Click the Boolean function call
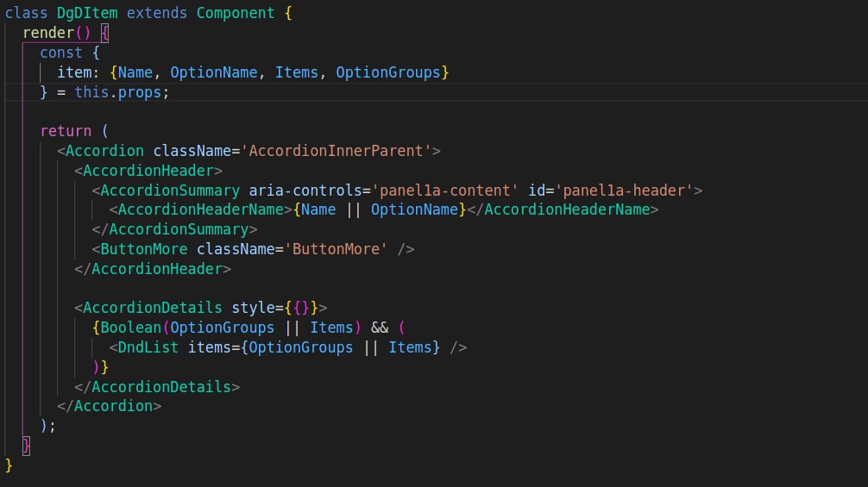 coord(130,328)
